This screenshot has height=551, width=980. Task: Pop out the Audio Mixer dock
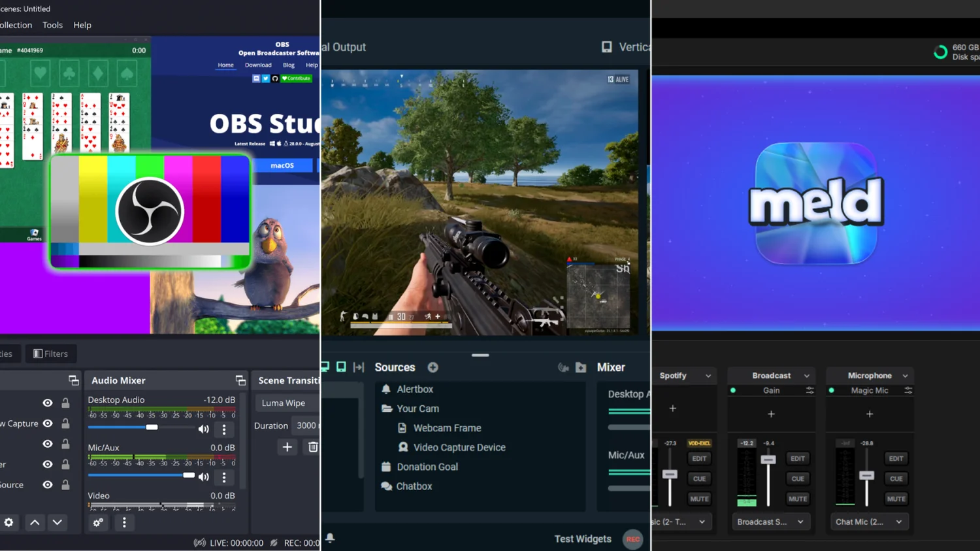tap(240, 380)
